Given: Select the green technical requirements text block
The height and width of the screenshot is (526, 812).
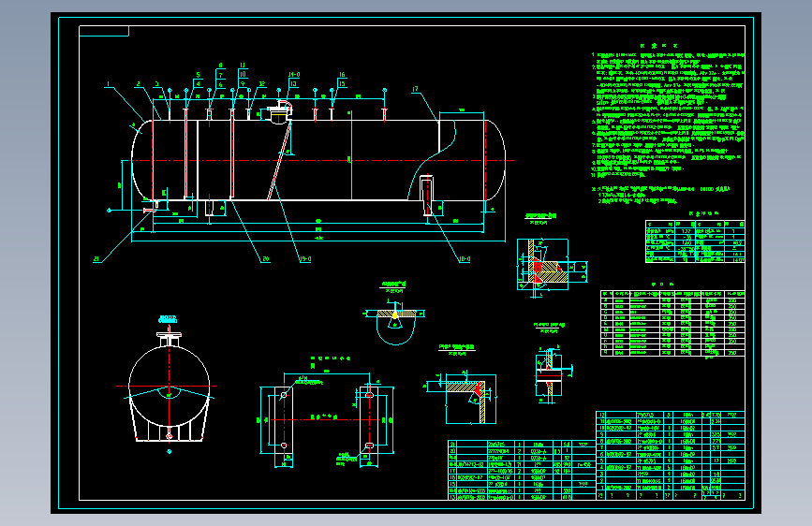Looking at the screenshot, I should coord(668,124).
